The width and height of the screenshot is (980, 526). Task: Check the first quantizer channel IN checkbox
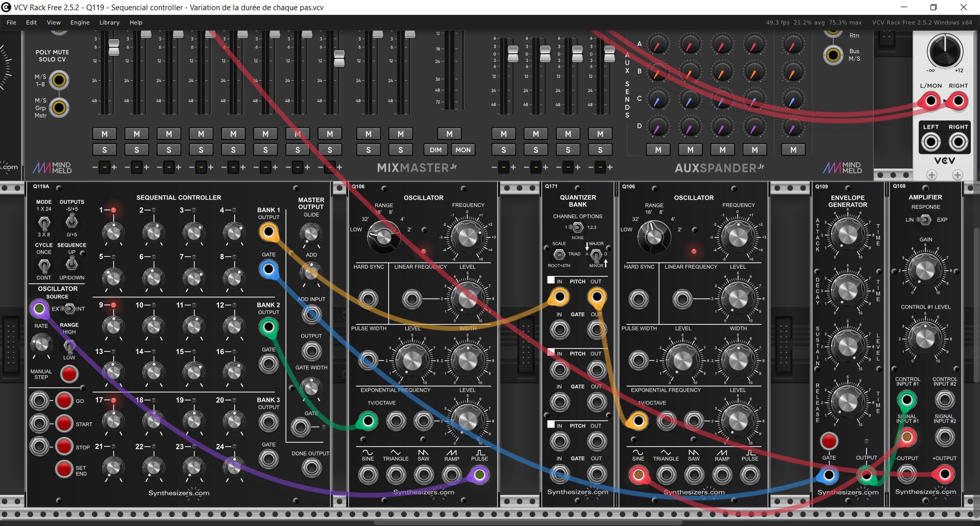pyautogui.click(x=551, y=280)
